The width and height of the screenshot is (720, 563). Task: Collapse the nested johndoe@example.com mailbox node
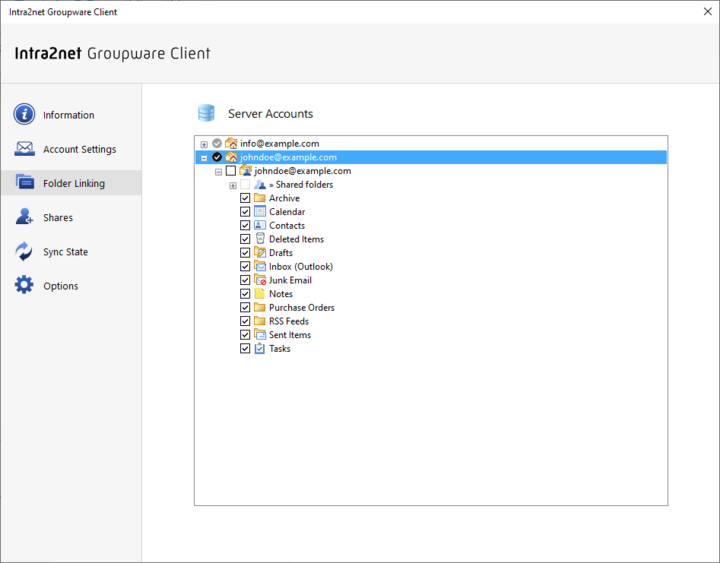[219, 172]
